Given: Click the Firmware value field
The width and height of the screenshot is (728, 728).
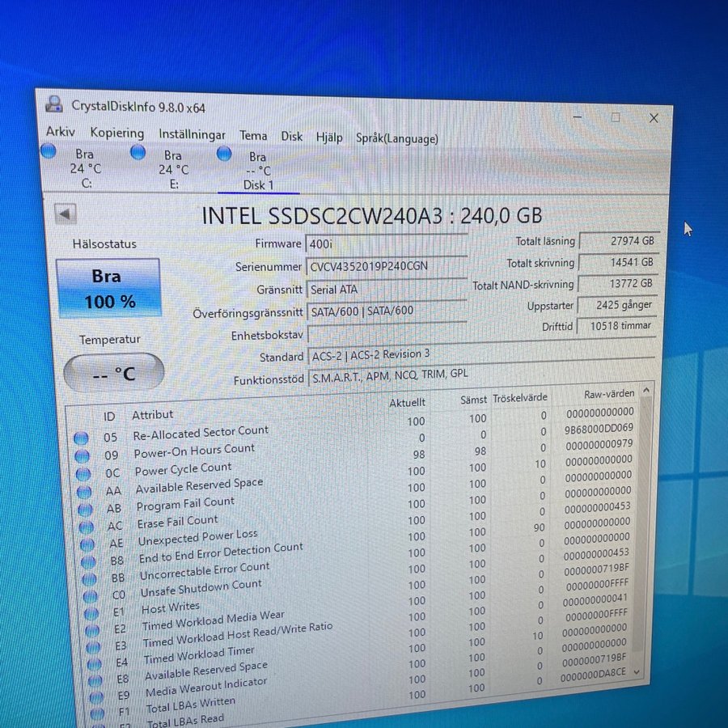Looking at the screenshot, I should (x=385, y=243).
